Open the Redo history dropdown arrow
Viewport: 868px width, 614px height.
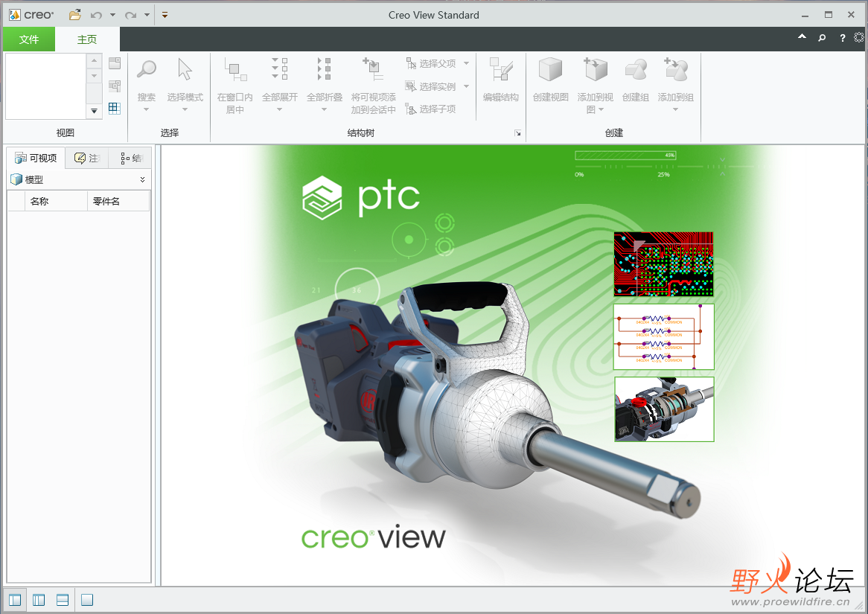[147, 15]
